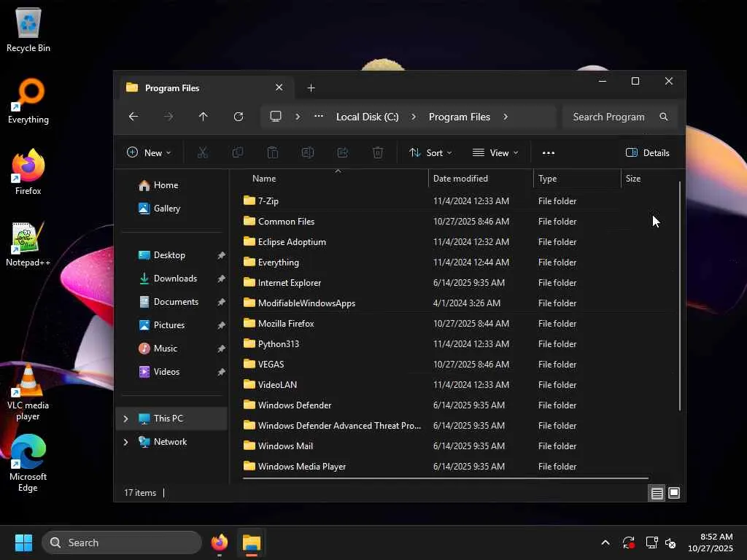Sort by Name column header
The width and height of the screenshot is (747, 560).
click(264, 179)
